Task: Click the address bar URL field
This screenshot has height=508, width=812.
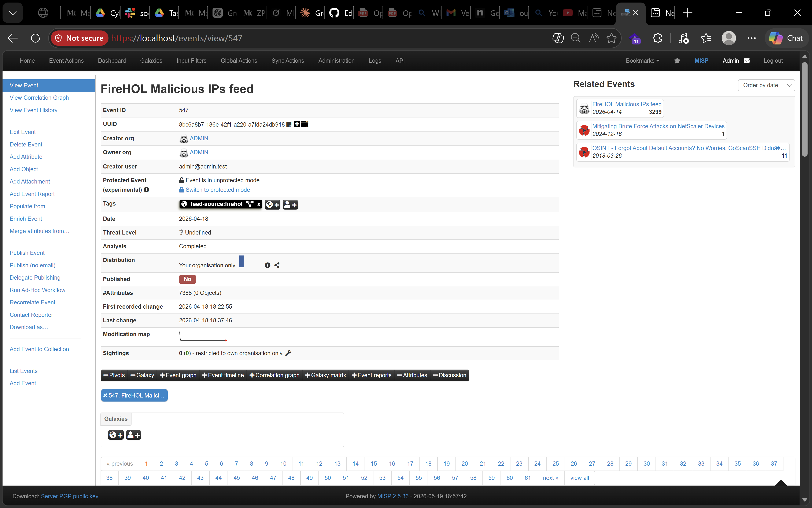Action: click(329, 38)
